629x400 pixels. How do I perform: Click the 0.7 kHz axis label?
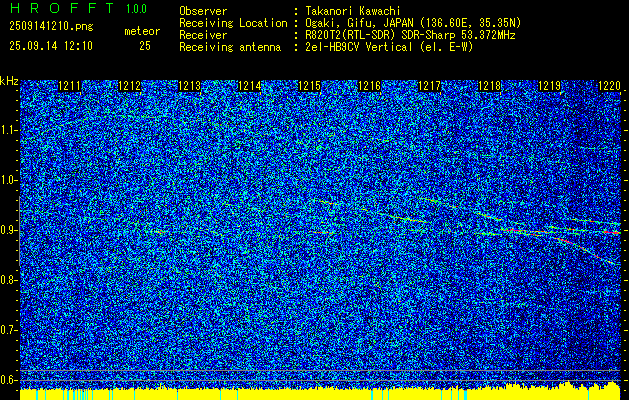8,330
